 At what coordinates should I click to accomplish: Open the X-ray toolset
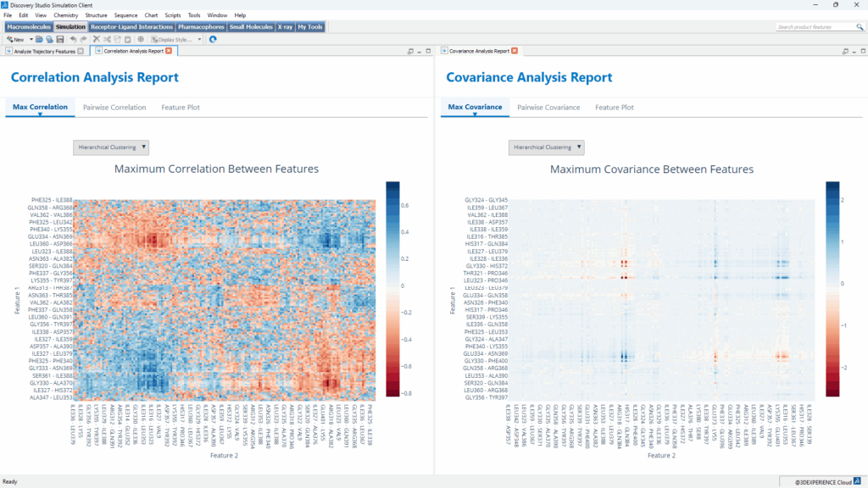click(x=285, y=26)
